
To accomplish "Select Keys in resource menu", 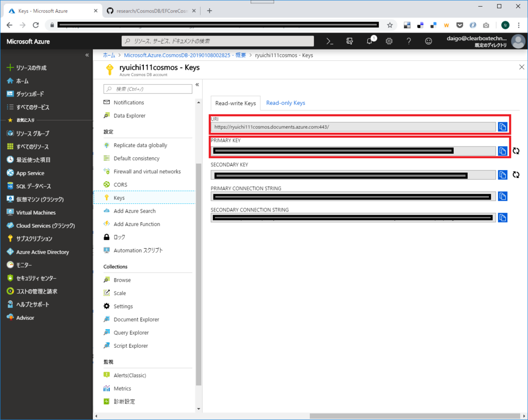I will pyautogui.click(x=144, y=198).
